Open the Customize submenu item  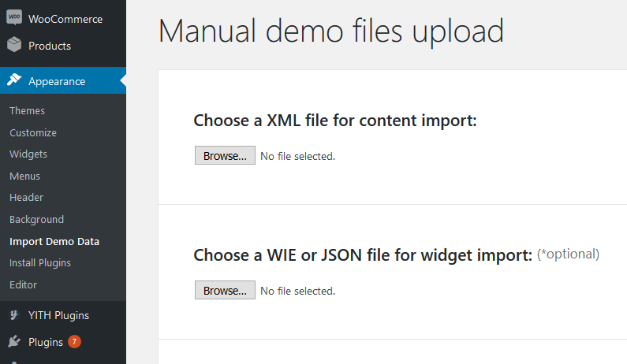pyautogui.click(x=33, y=132)
